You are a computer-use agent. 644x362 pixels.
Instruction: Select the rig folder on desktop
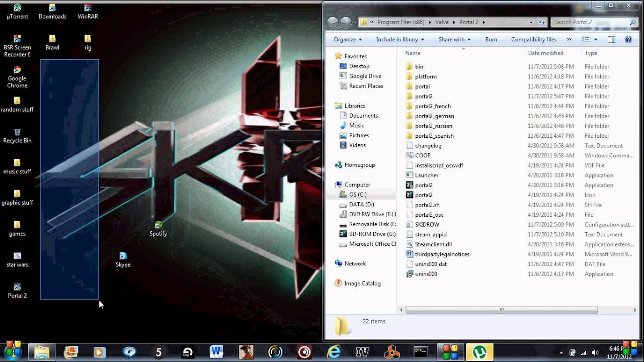tap(88, 42)
